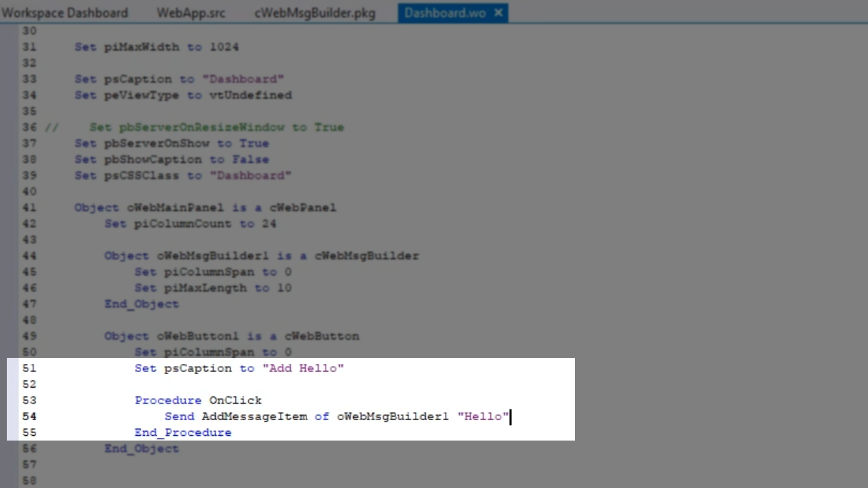Click line number 41 in the gutter
This screenshot has height=488, width=868.
[x=29, y=207]
